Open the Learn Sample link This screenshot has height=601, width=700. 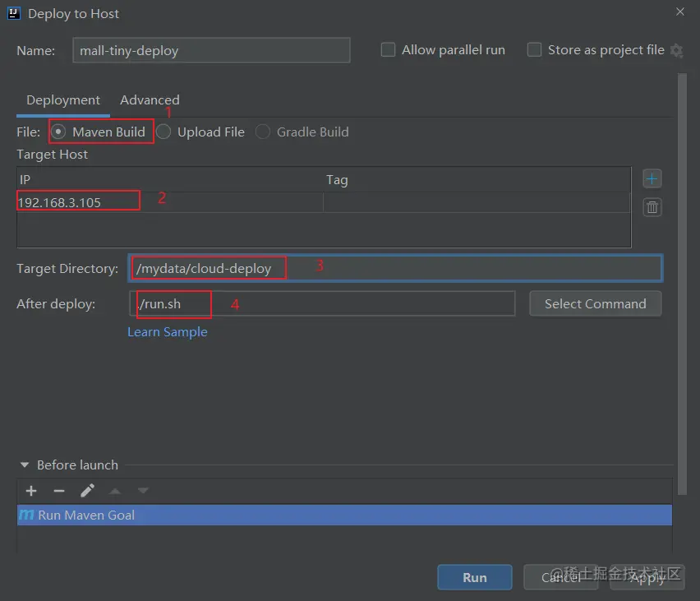(168, 332)
